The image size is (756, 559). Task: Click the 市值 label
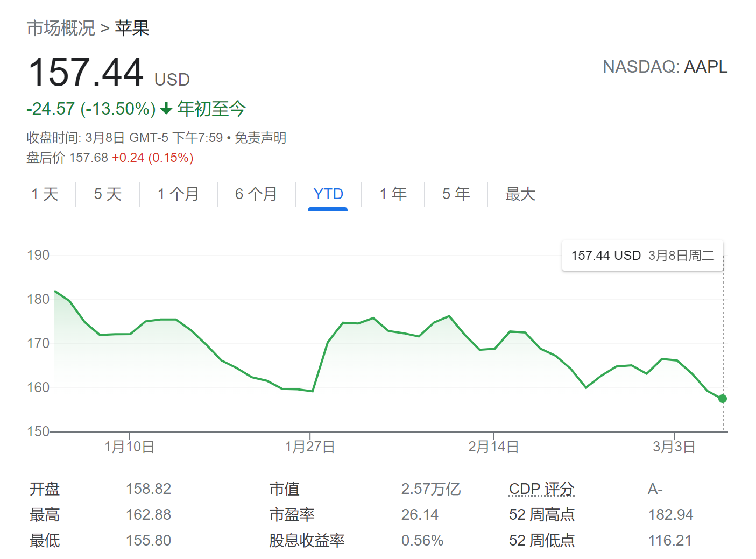[284, 489]
